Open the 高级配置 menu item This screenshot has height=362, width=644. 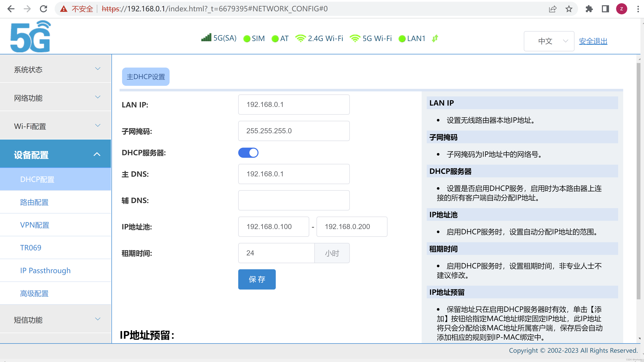coord(55,293)
